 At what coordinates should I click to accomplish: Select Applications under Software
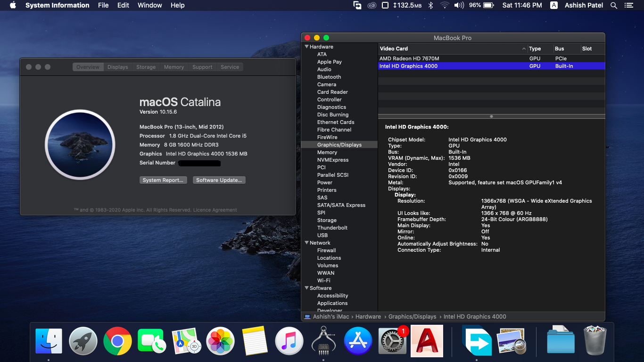coord(332,303)
